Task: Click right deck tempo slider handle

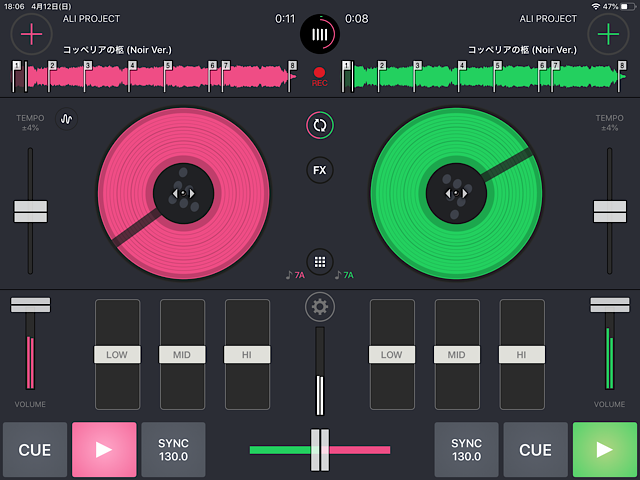Action: click(x=610, y=211)
